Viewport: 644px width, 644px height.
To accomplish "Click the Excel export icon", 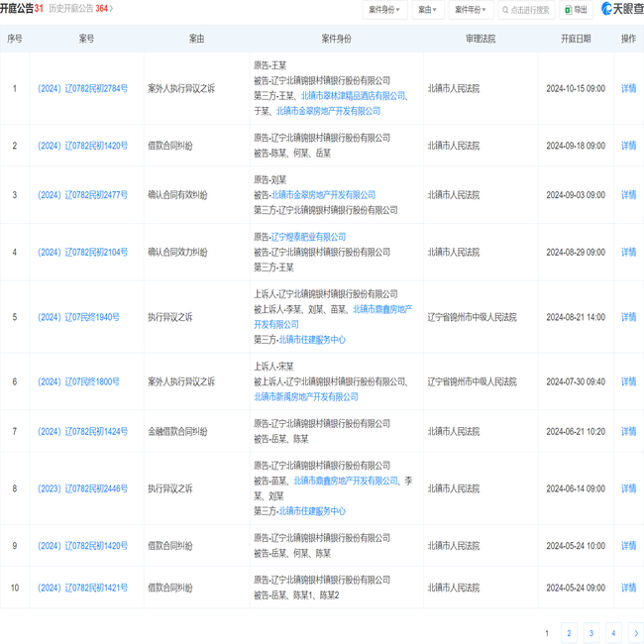I will point(567,10).
